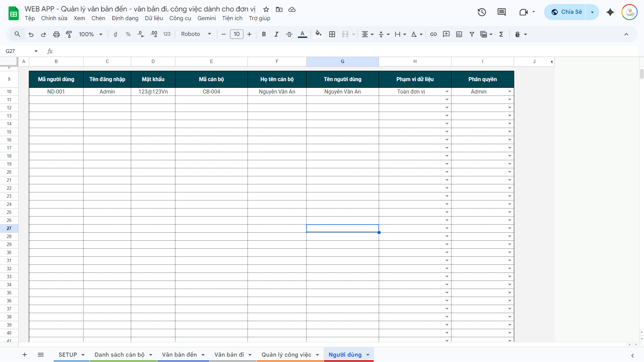Toggle bold formatting
This screenshot has width=644, height=362.
[264, 34]
